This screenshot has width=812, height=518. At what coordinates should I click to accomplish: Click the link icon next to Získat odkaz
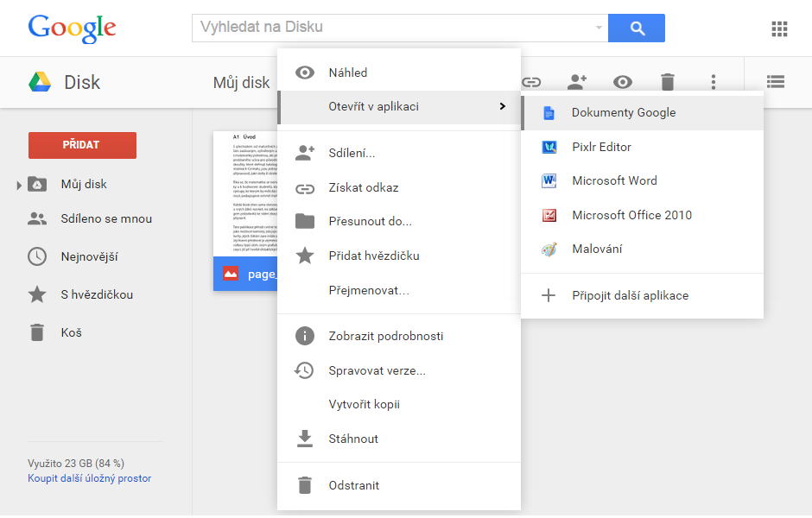[304, 189]
